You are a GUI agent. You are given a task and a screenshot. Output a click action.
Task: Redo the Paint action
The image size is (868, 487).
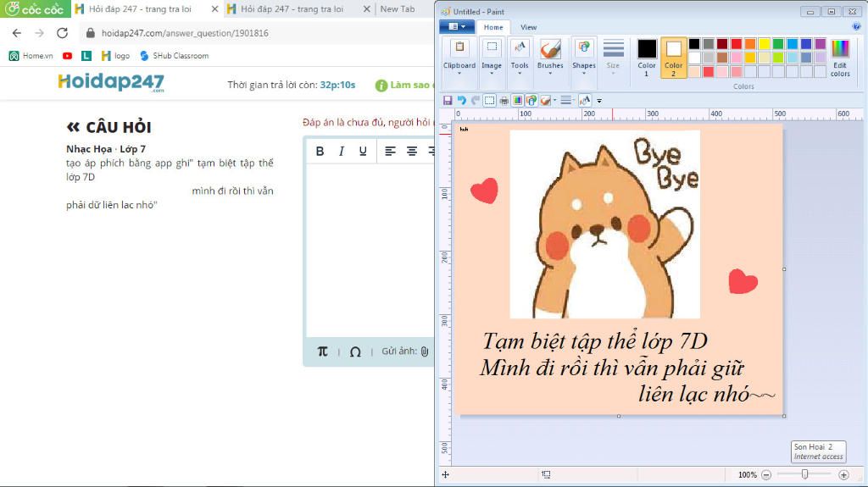click(x=476, y=100)
